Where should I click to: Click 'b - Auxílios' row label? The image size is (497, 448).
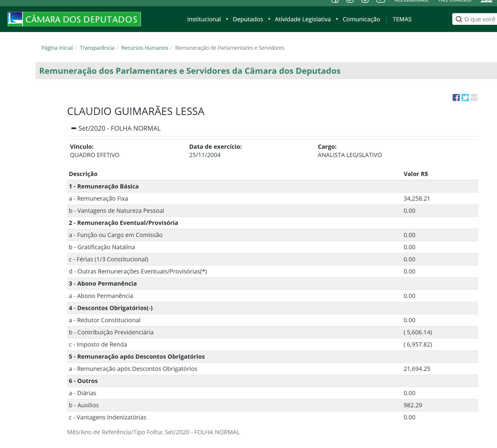[84, 405]
